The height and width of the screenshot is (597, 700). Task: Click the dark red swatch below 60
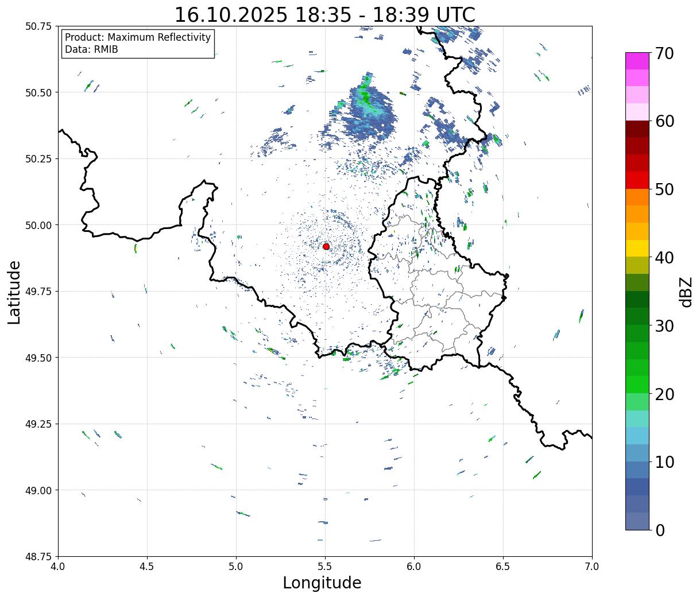(637, 129)
